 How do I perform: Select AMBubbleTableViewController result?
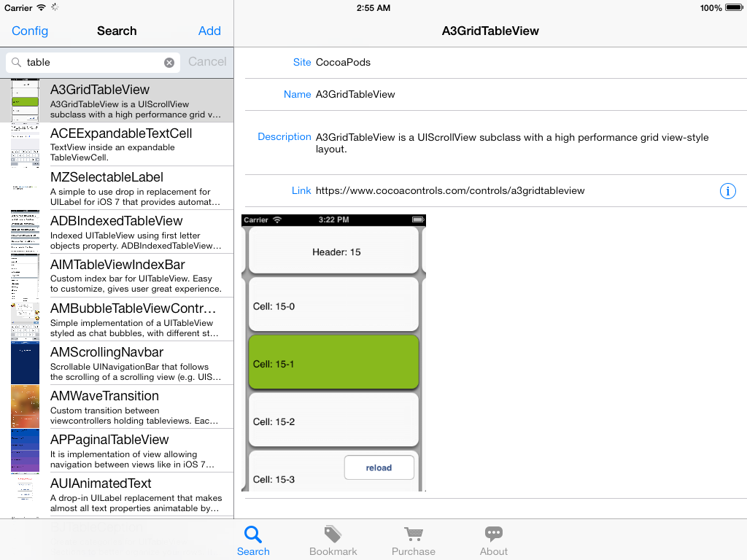click(x=117, y=319)
